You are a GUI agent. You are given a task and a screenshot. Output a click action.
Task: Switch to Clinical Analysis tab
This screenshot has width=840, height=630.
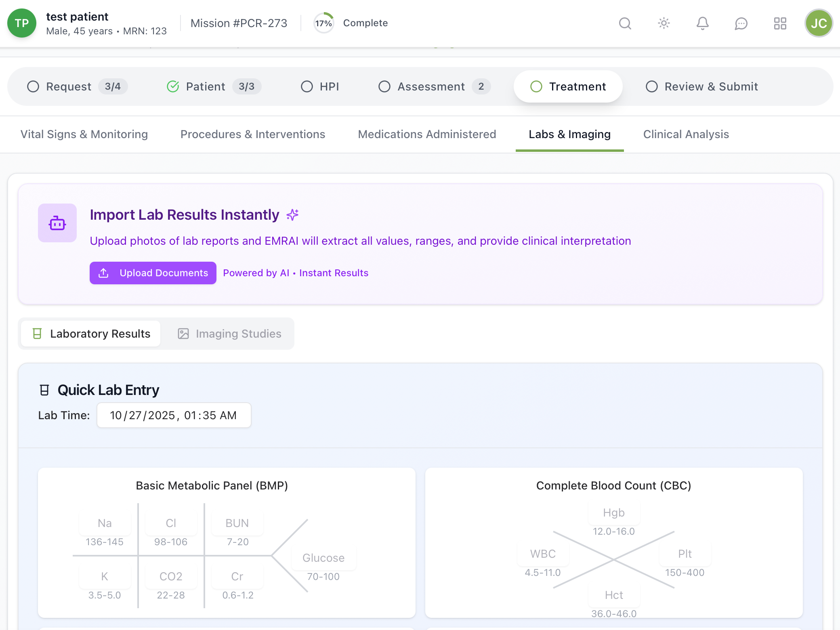coord(686,134)
